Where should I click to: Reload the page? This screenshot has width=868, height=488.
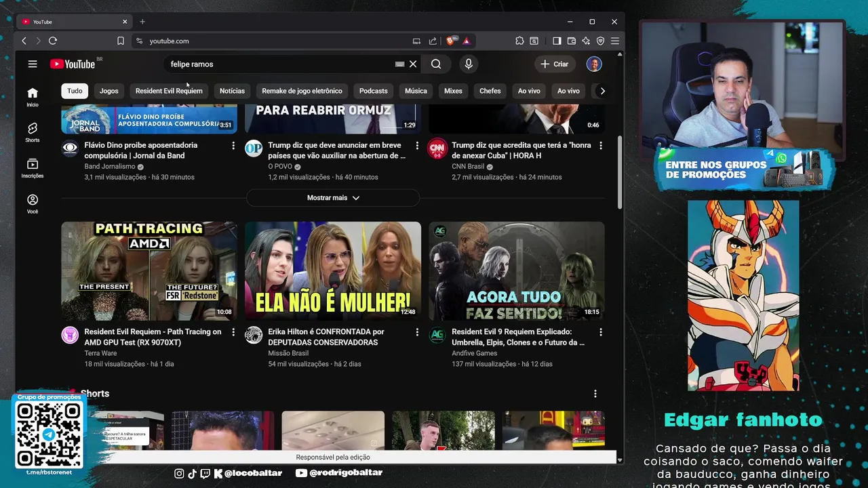point(53,41)
